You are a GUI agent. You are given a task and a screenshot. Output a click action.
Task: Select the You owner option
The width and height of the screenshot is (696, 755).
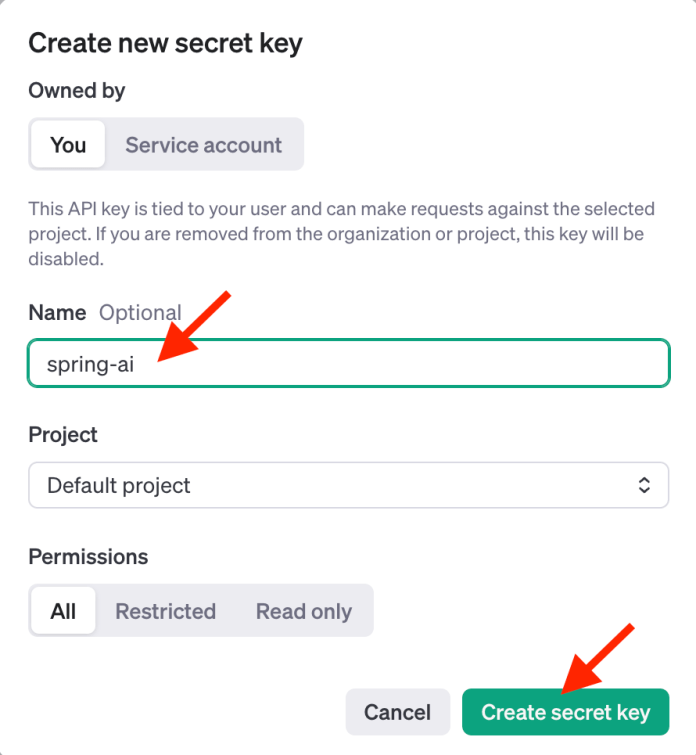[68, 145]
